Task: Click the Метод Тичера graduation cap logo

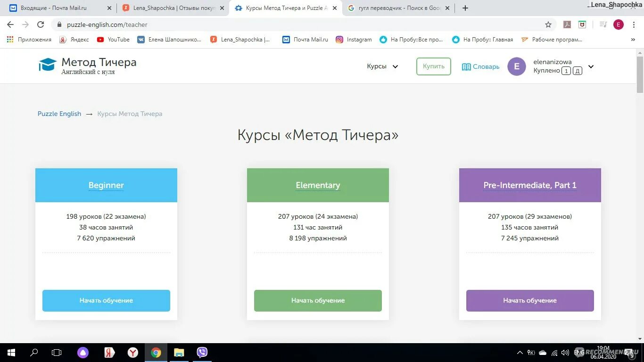Action: point(47,65)
